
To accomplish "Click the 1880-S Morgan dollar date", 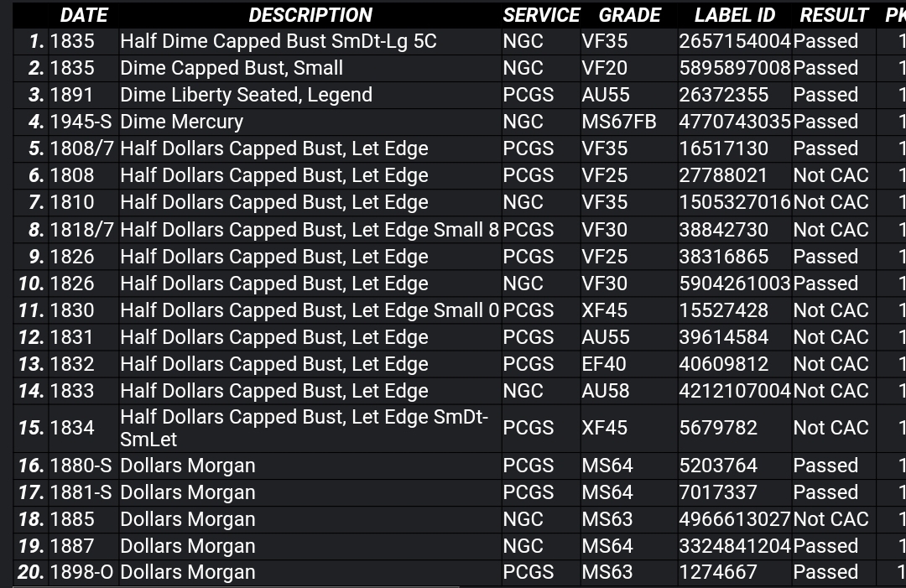I will click(x=81, y=465).
